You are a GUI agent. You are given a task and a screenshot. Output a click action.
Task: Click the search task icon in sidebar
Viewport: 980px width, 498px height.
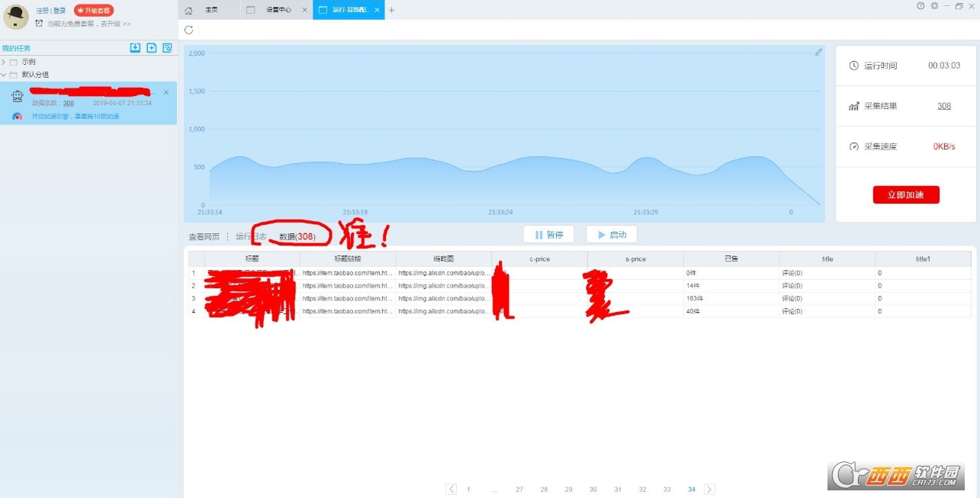click(x=168, y=48)
